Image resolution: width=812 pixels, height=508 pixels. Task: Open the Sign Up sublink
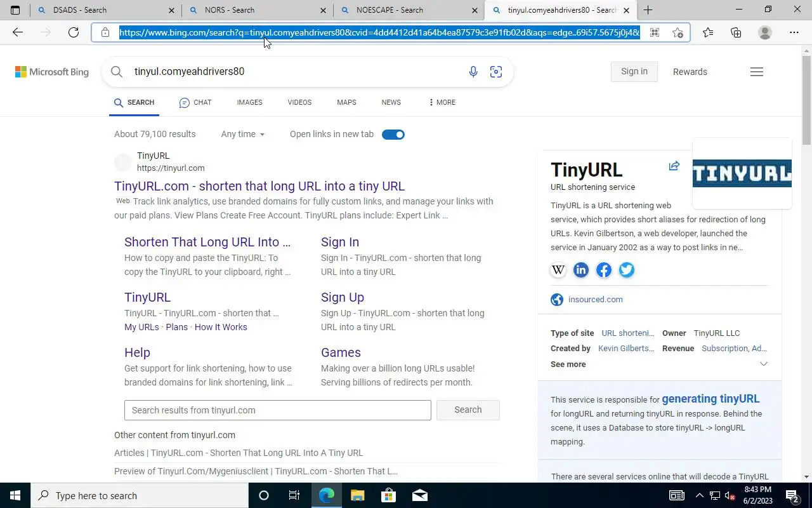[x=343, y=297]
